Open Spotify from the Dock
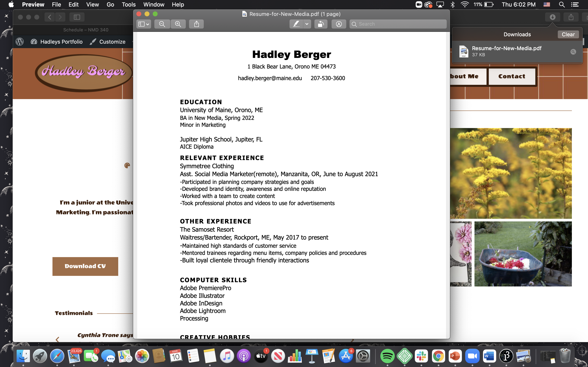588x367 pixels. coord(387,356)
